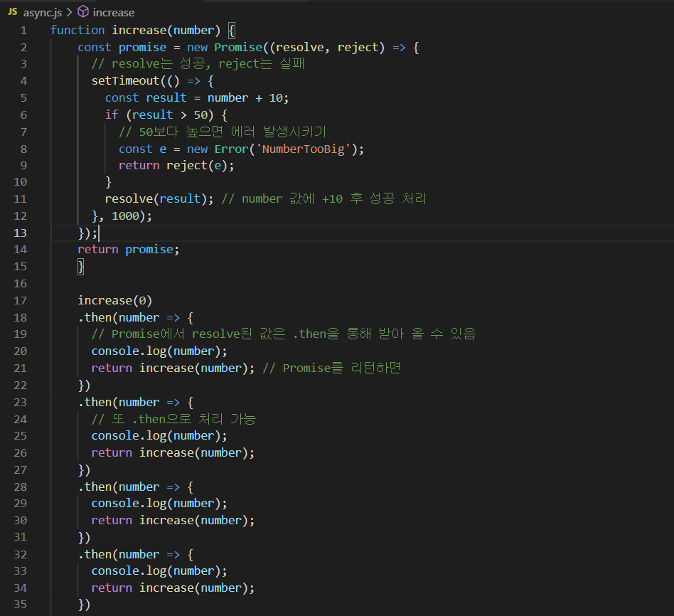
Task: Click the JS file icon in breadcrumb
Action: tap(13, 12)
